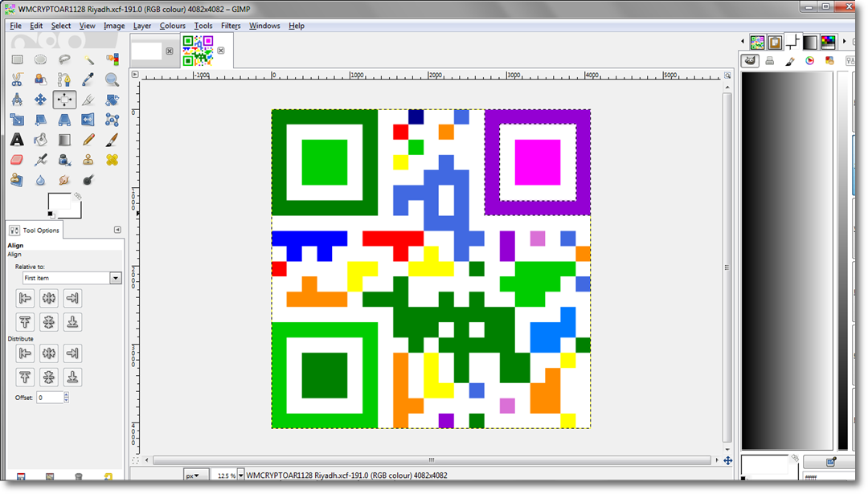Viewport: 868px width, 494px height.
Task: Switch to the Tool Options tab
Action: [x=35, y=230]
